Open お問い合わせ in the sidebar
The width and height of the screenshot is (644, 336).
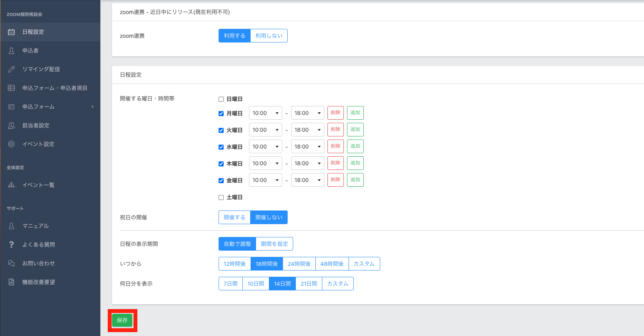38,263
